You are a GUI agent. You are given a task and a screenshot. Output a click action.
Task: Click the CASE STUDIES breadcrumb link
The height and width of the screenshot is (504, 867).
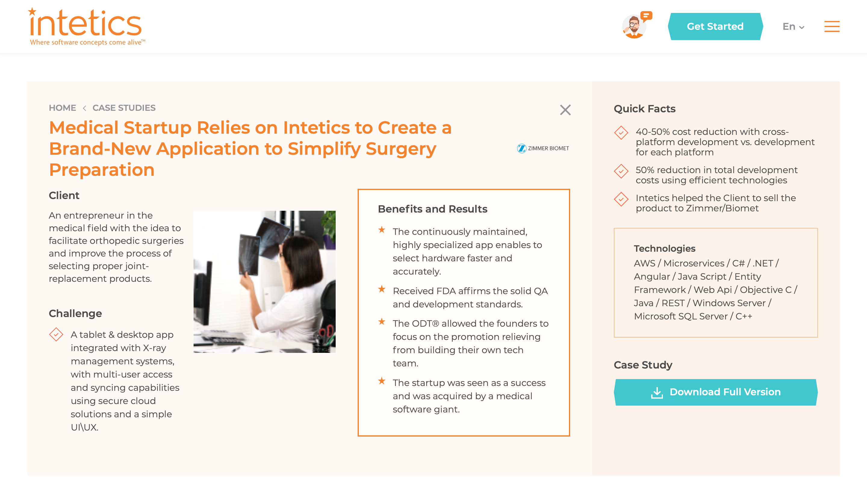point(123,107)
